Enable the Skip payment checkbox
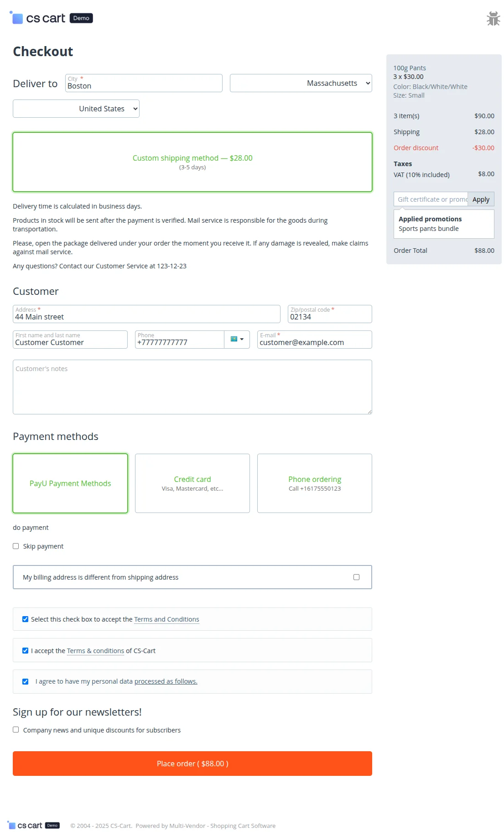This screenshot has width=504, height=832. tap(16, 546)
